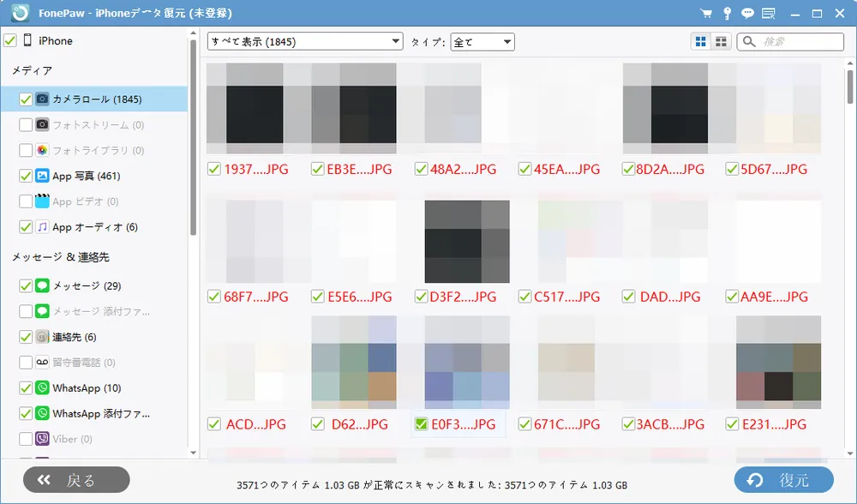Click the iPhone device icon
Viewport: 857px width, 504px height.
tap(27, 40)
